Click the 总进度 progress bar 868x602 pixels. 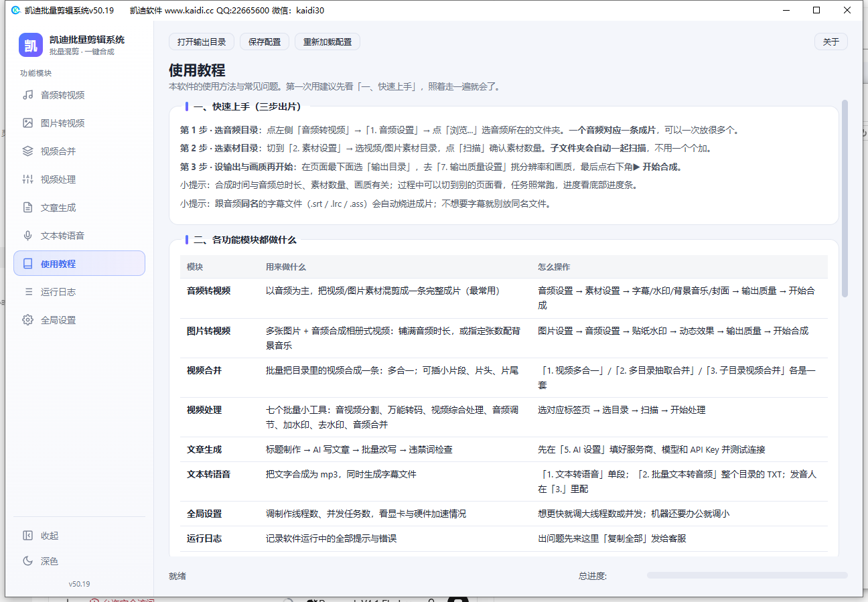tap(747, 575)
